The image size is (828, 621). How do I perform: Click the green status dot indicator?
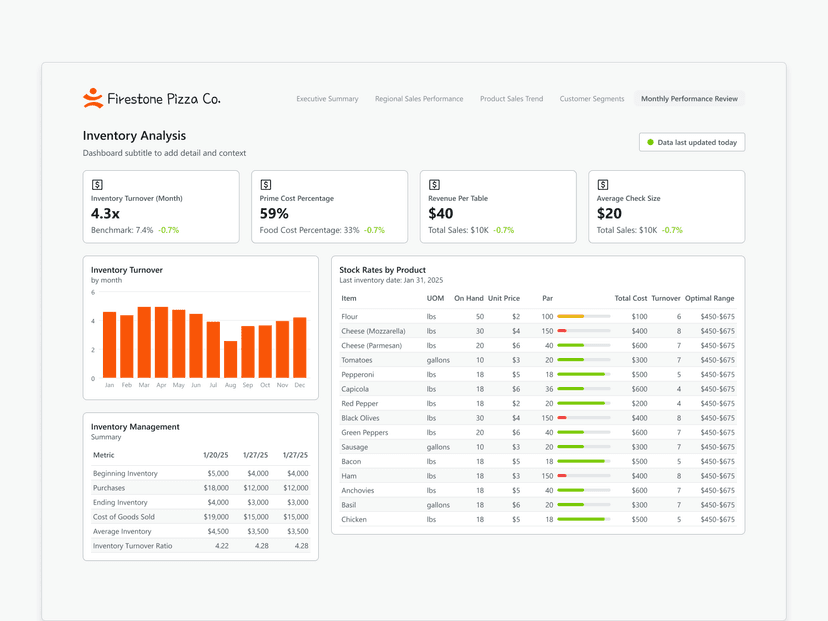tap(650, 142)
